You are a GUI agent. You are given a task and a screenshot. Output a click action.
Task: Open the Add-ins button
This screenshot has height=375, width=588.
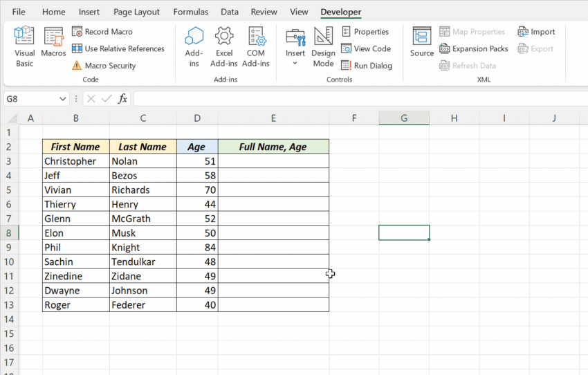tap(194, 47)
